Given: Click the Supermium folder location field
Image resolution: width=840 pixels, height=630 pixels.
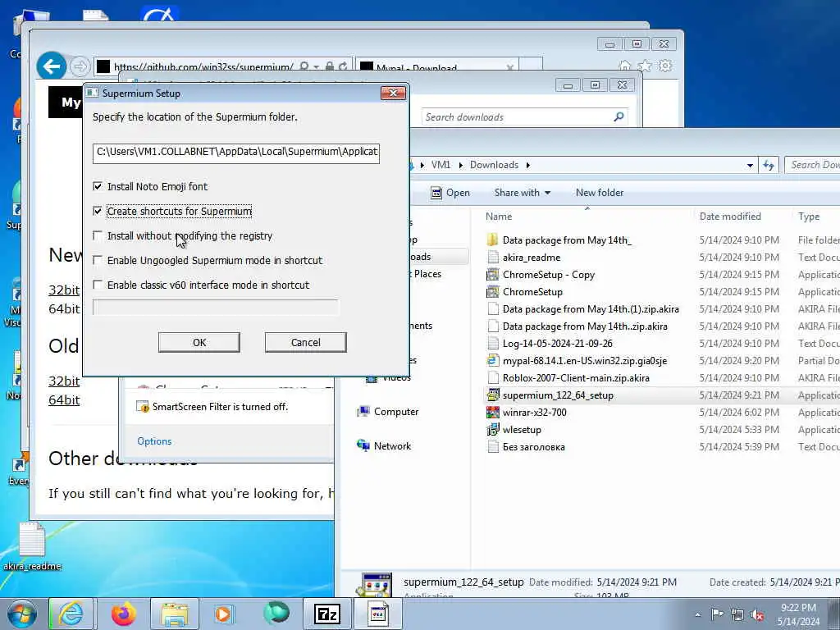Looking at the screenshot, I should point(235,153).
